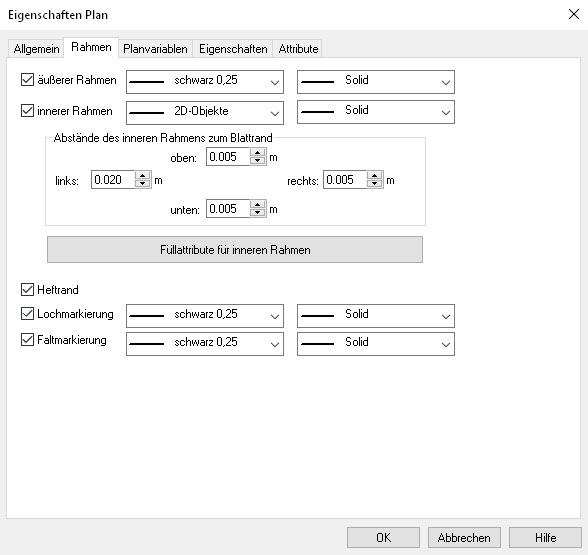Switch to the Attribute tab
Image resolution: width=588 pixels, height=555 pixels.
point(298,49)
